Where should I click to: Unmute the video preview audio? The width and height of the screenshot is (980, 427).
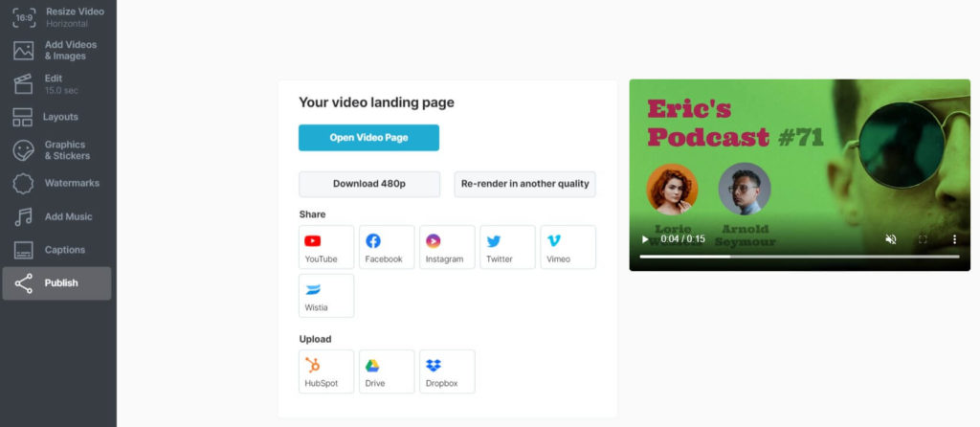891,239
